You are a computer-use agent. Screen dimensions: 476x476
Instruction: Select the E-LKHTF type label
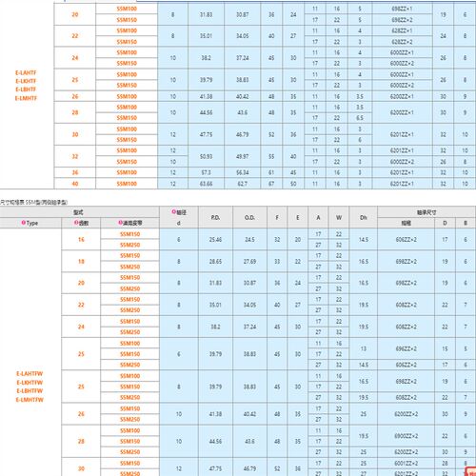(x=26, y=81)
